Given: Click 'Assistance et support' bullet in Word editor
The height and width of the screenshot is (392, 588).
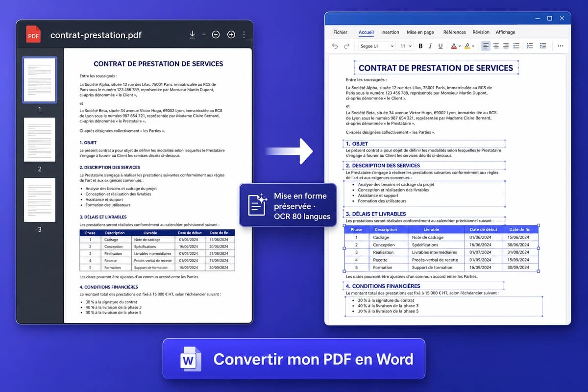Looking at the screenshot, I should [378, 196].
